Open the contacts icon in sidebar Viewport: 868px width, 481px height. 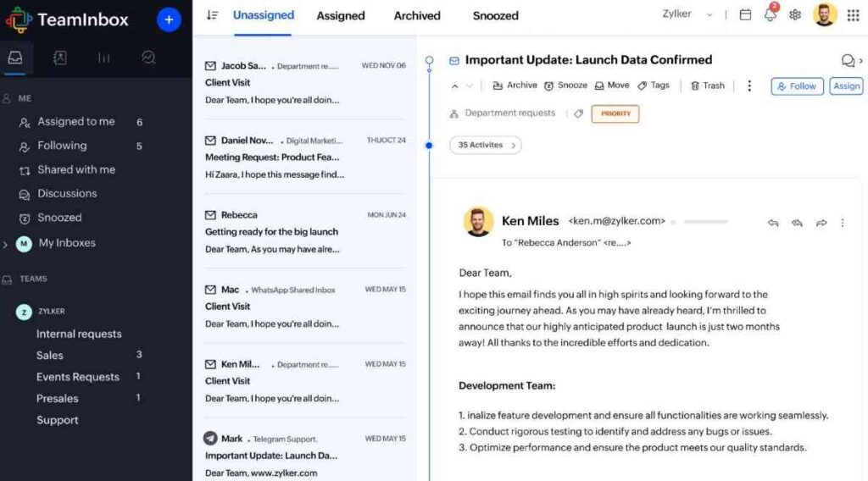coord(60,58)
